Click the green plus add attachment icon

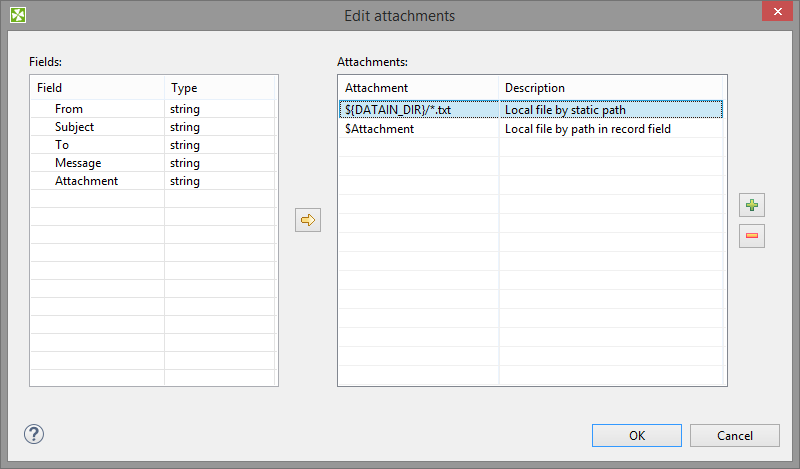pyautogui.click(x=752, y=205)
